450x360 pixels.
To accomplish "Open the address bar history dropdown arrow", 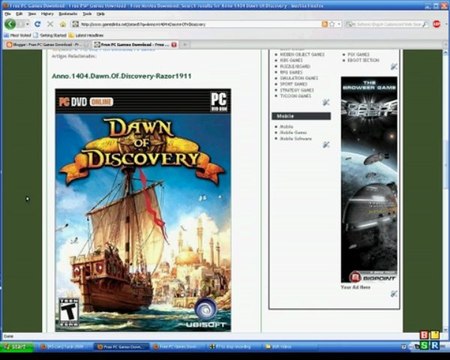I will pos(339,24).
